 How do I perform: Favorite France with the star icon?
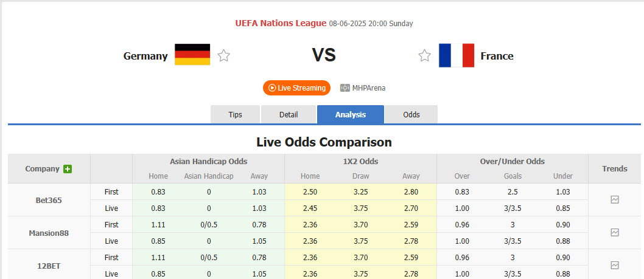point(424,56)
